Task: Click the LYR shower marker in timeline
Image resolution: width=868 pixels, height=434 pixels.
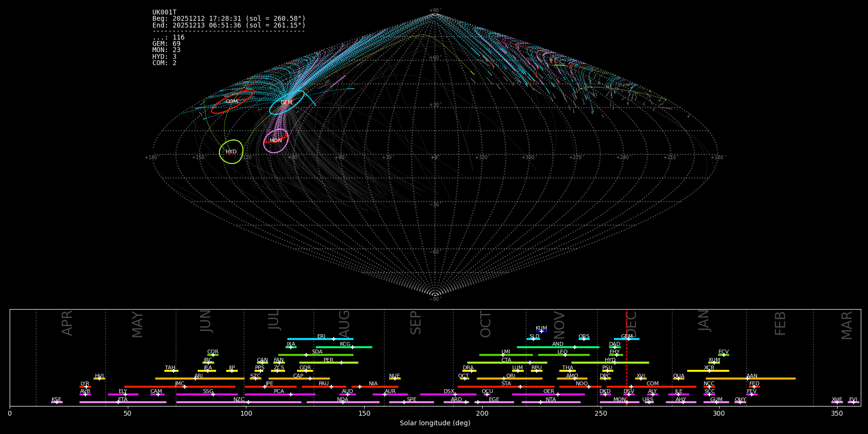Action: click(x=85, y=387)
